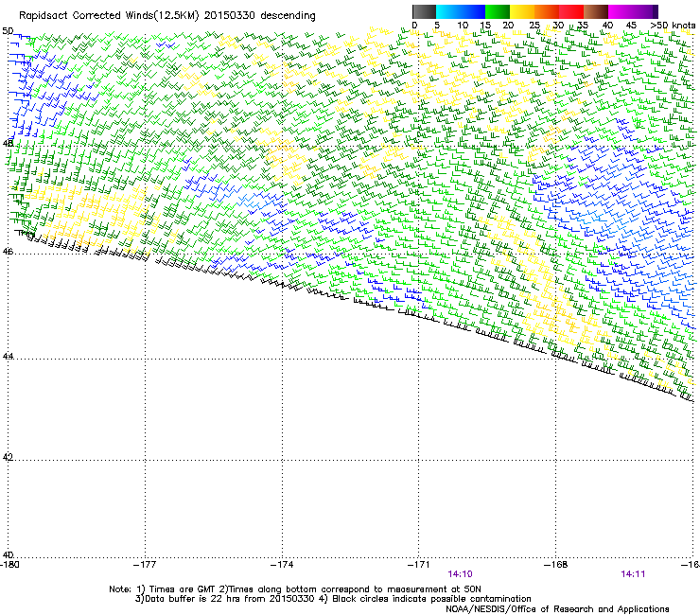Viewport: 700px width, 615px height.
Task: Click the green 15-20 knots color band
Action: click(x=498, y=11)
